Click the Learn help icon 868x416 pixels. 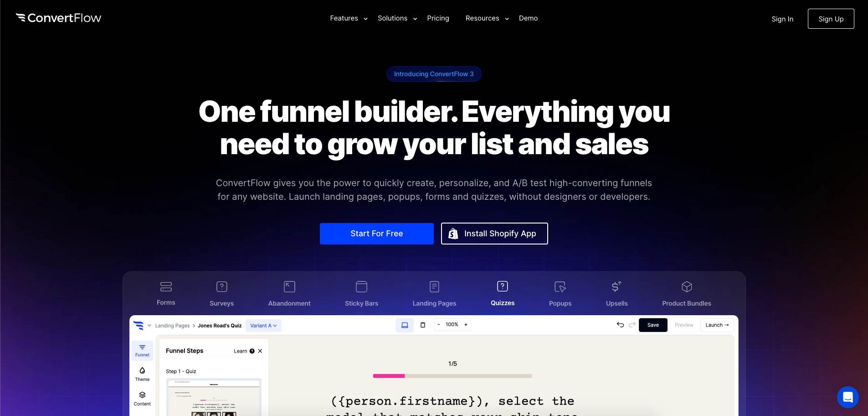[252, 351]
